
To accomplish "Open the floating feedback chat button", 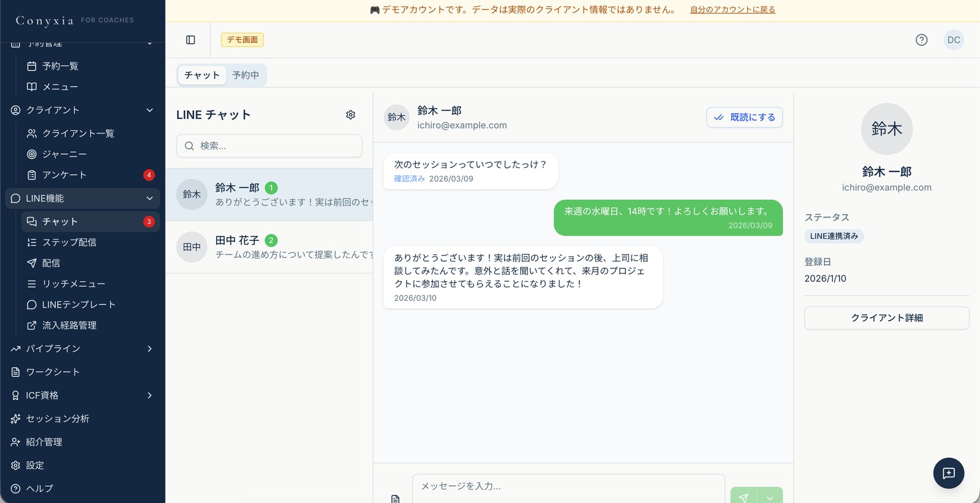I will click(x=948, y=473).
